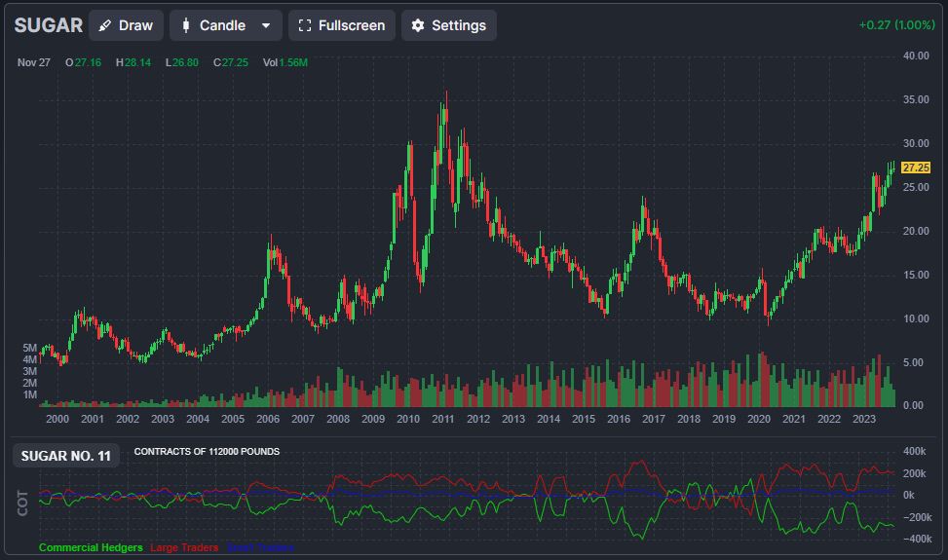Click the SUGAR symbol title

tap(49, 25)
